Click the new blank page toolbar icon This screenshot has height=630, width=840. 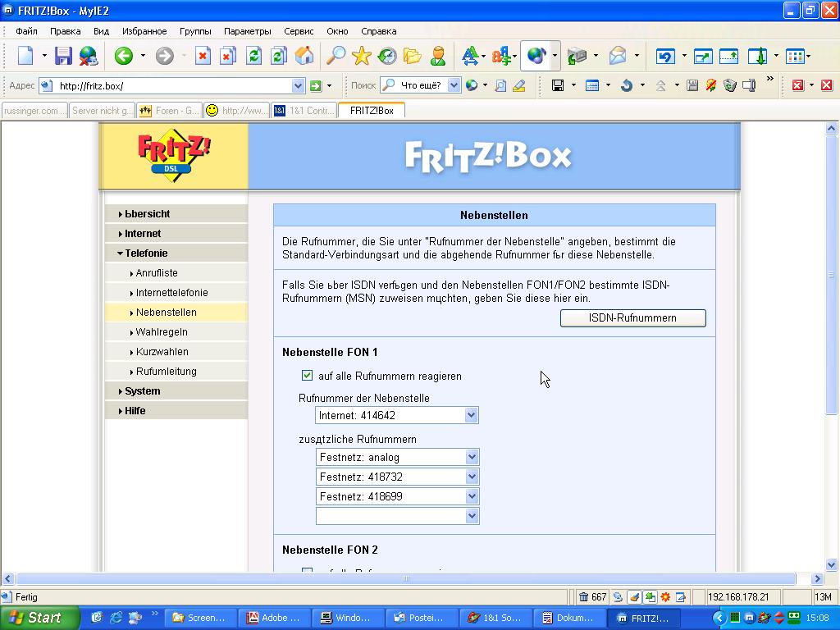point(25,56)
